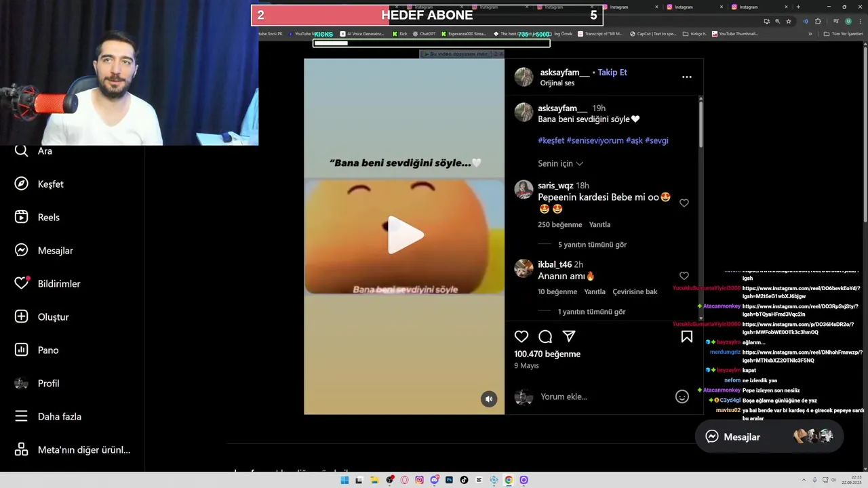Click the Yorum ekle comment input field

coord(604,396)
